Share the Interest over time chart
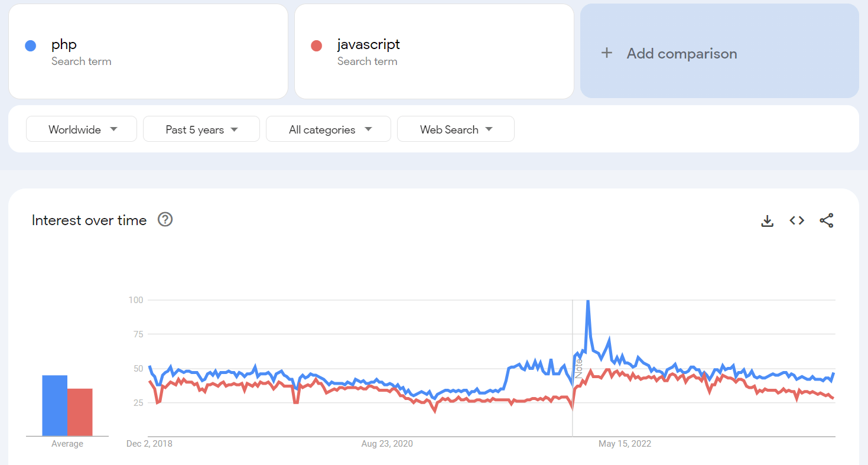868x465 pixels. [x=826, y=220]
